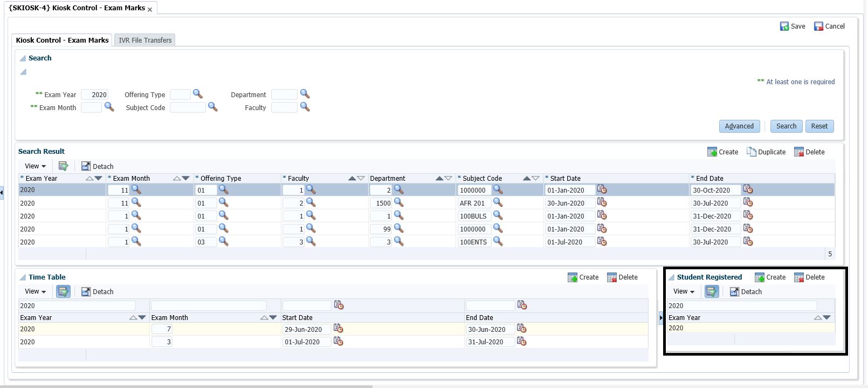The height and width of the screenshot is (388, 868).
Task: Select Kiosk Control - Exam Marks tab
Action: point(62,40)
